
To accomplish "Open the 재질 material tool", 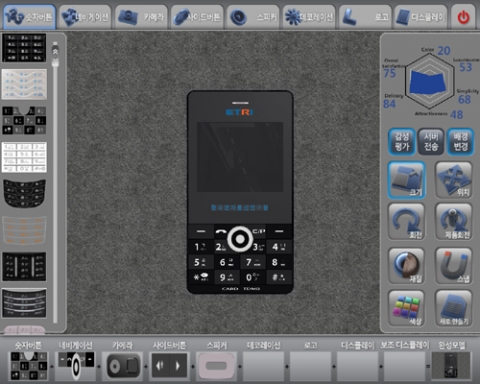I will click(x=406, y=266).
